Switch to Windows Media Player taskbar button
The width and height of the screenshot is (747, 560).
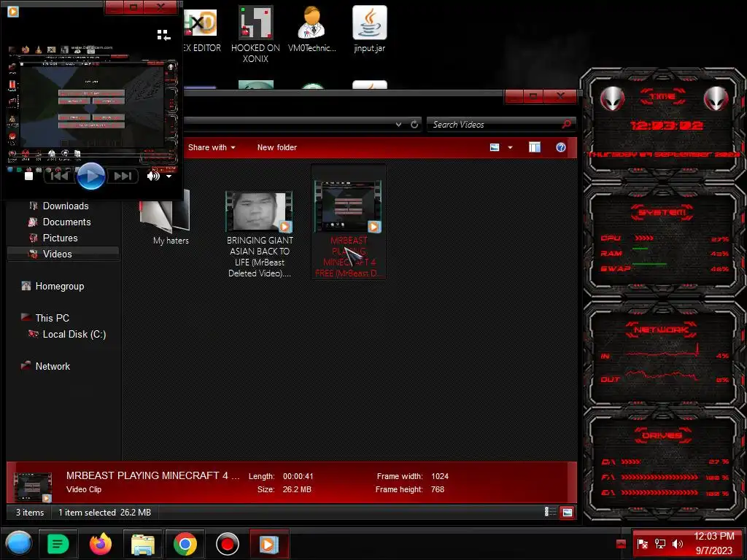269,544
